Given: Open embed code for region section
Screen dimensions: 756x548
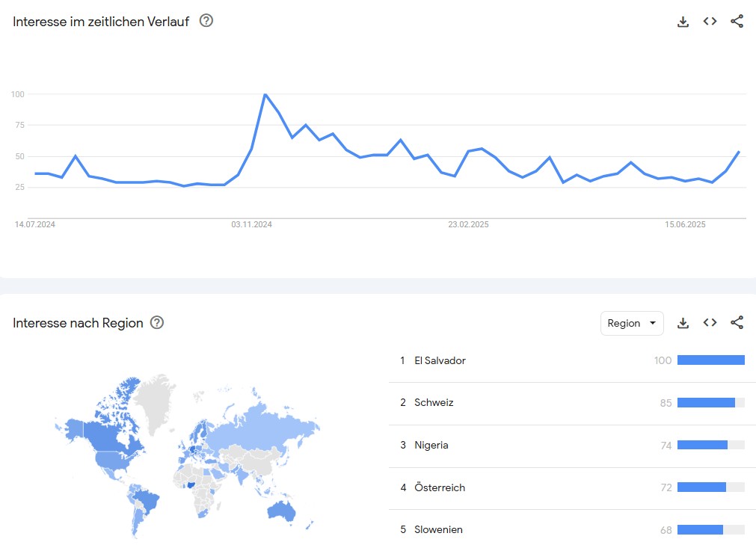Looking at the screenshot, I should [x=710, y=322].
